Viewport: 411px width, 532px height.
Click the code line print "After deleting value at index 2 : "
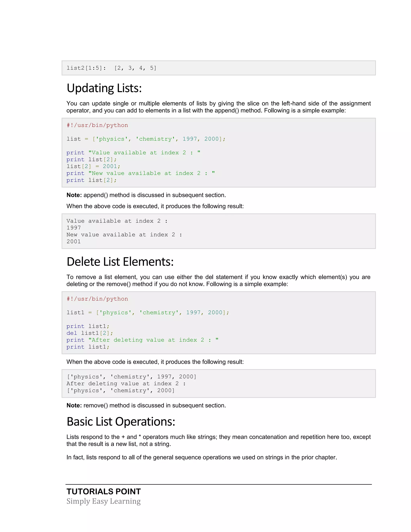[142, 340]
